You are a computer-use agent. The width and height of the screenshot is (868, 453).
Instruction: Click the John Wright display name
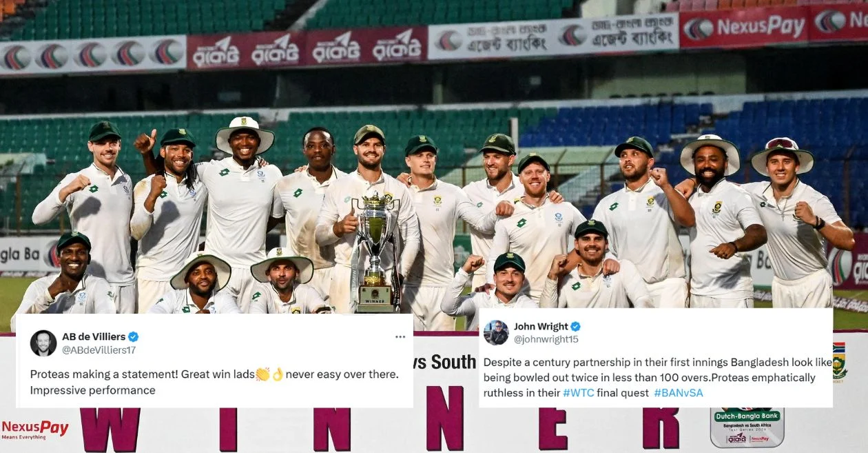[x=541, y=327]
